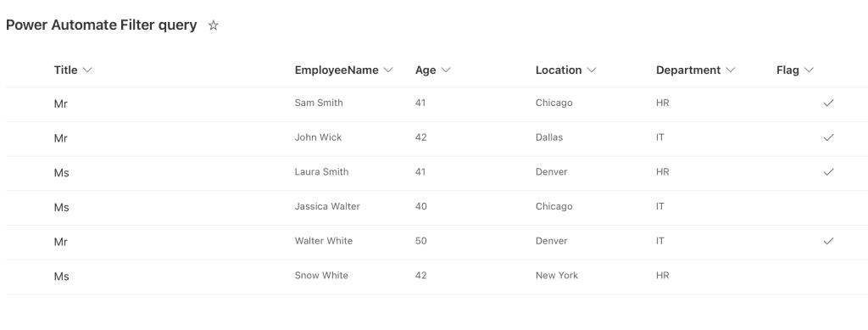Select the New York location cell
The height and width of the screenshot is (330, 868).
556,275
